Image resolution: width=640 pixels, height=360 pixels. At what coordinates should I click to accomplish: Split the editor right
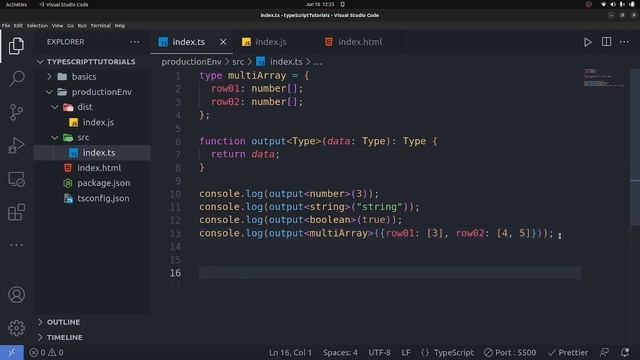point(607,42)
